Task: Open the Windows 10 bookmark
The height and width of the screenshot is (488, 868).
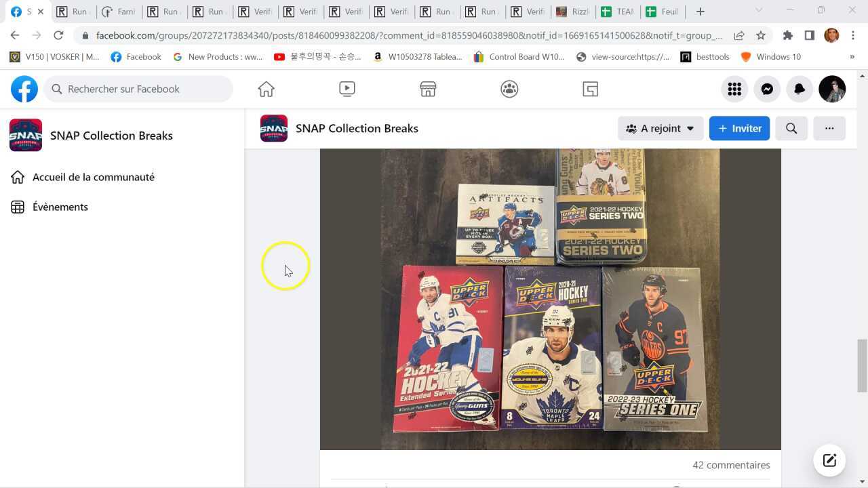Action: pos(770,57)
